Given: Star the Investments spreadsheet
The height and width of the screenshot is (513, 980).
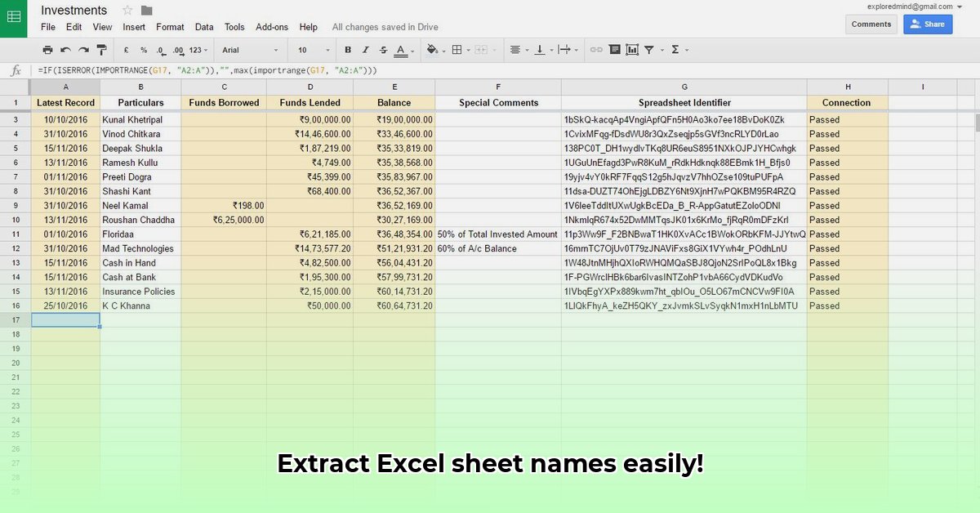Looking at the screenshot, I should point(127,11).
